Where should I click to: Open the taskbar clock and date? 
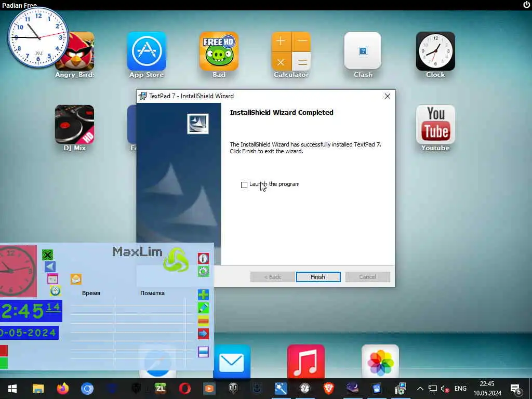coord(487,389)
